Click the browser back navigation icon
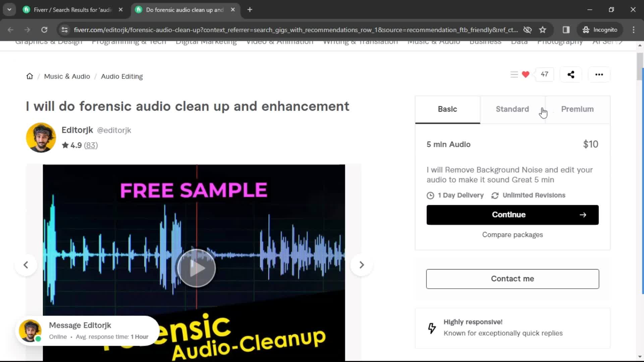This screenshot has height=362, width=644. tap(10, 29)
